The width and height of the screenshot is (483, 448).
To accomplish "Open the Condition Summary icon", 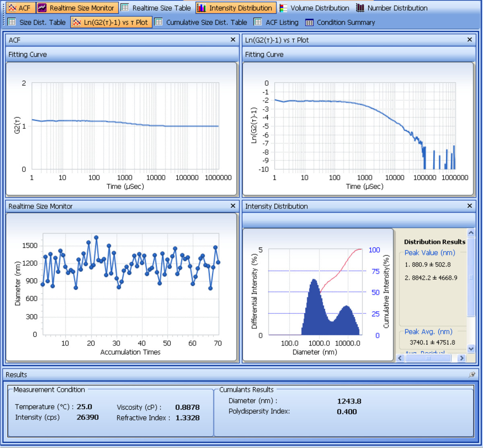I will click(309, 22).
